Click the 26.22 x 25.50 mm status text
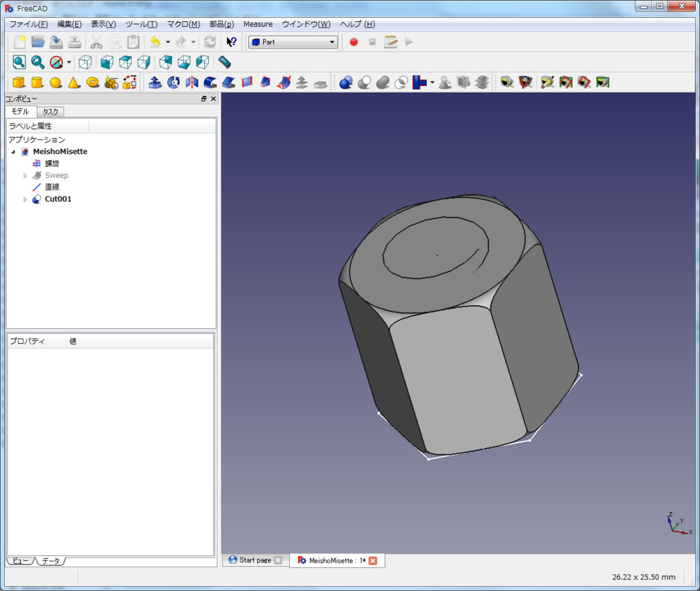The height and width of the screenshot is (591, 700). (643, 577)
